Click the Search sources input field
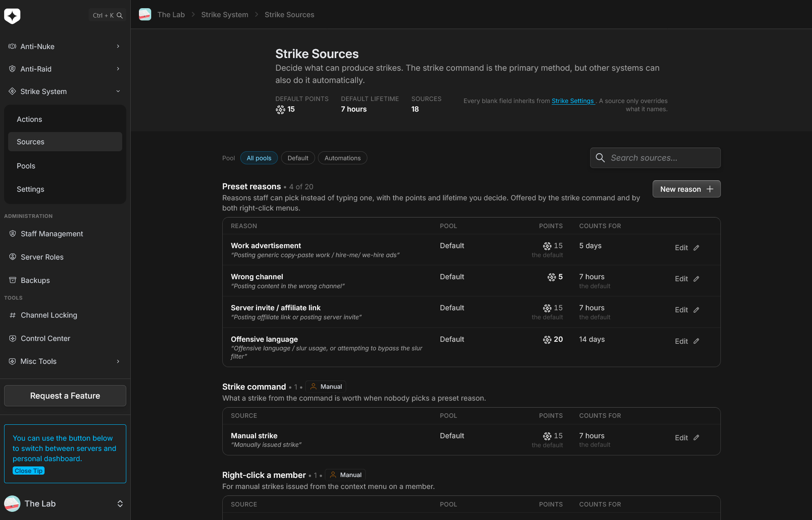The image size is (812, 520). tap(655, 158)
